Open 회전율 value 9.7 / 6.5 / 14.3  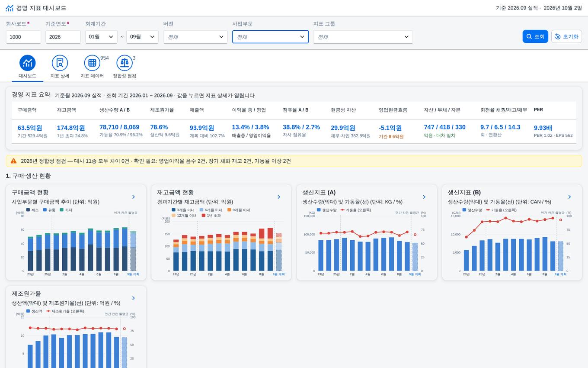click(500, 127)
